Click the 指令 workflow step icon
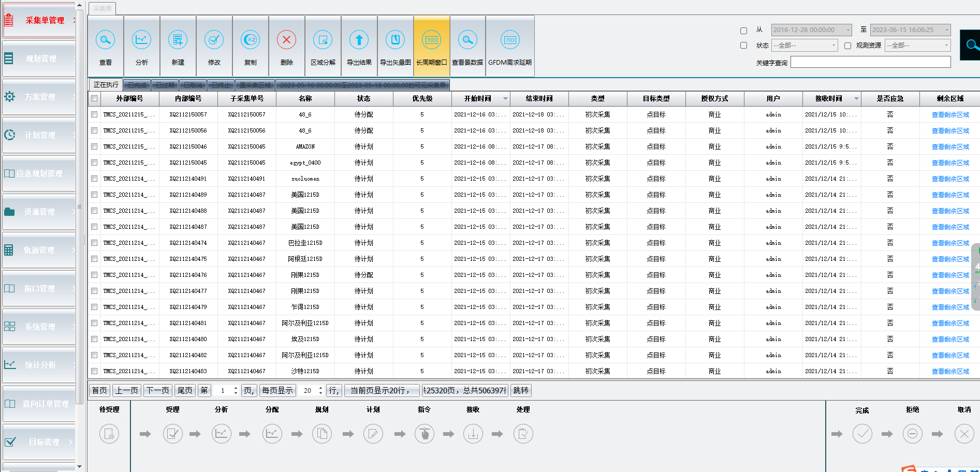 tap(424, 434)
